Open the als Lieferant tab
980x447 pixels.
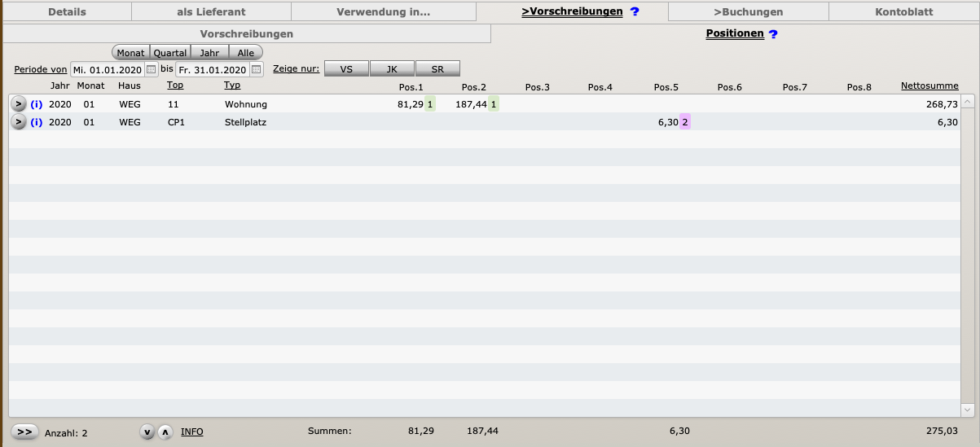pos(211,12)
